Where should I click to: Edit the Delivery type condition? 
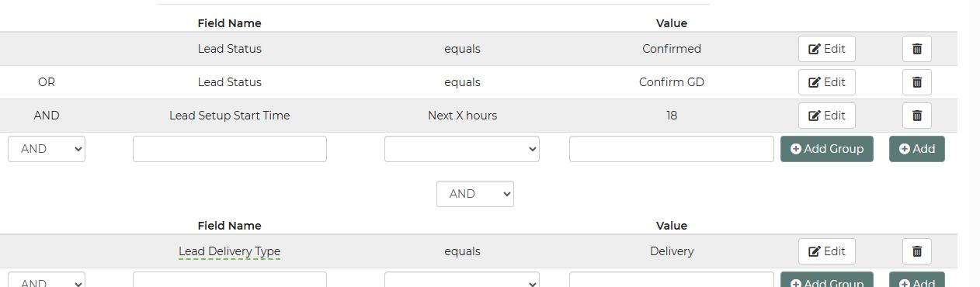click(827, 251)
